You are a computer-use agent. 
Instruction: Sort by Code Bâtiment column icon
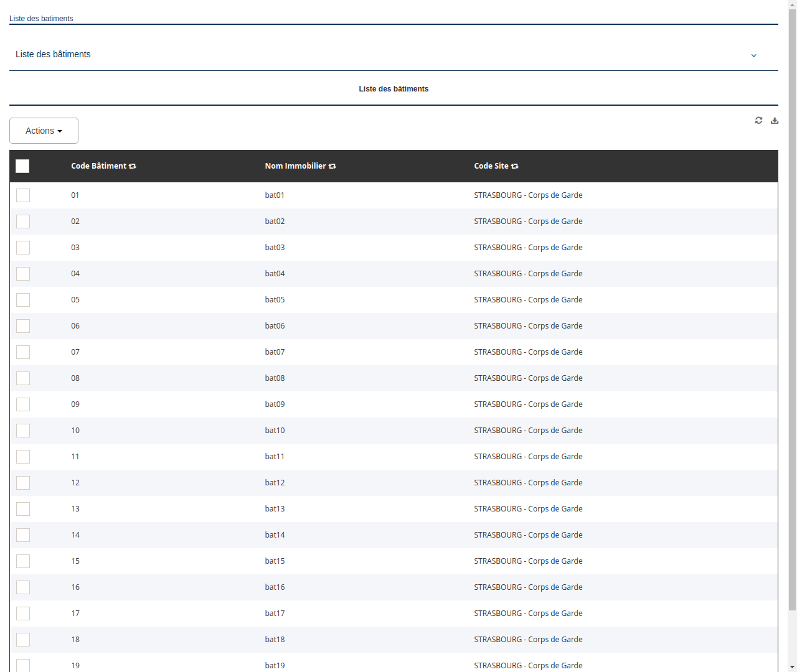click(132, 166)
